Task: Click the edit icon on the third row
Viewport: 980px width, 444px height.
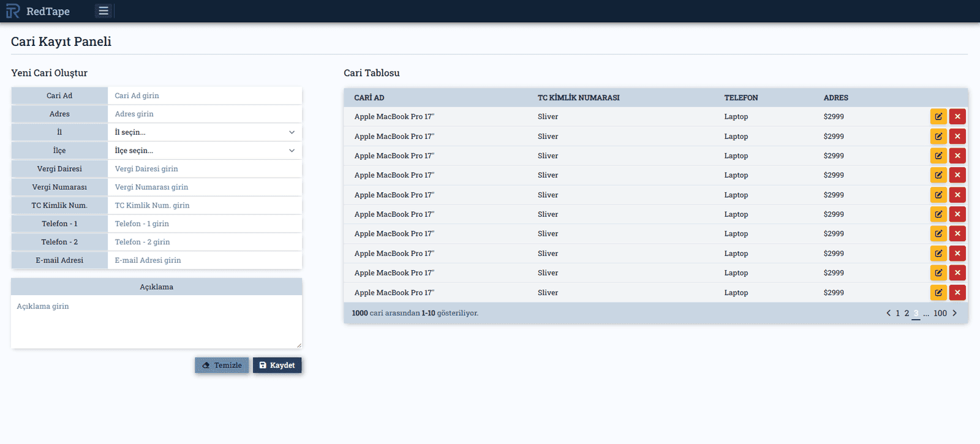Action: click(x=938, y=156)
